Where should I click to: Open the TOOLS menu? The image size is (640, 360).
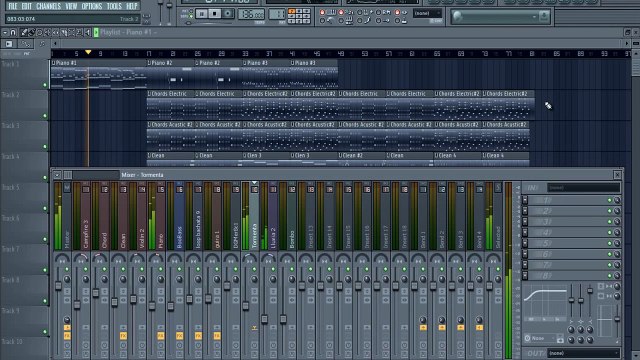click(x=114, y=6)
